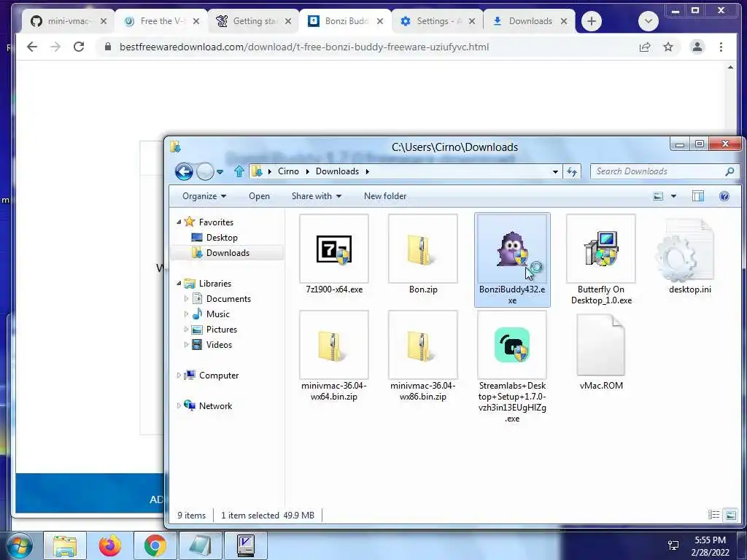Click the search magnifier in Search Downloads
This screenshot has width=747, height=560.
coord(729,171)
